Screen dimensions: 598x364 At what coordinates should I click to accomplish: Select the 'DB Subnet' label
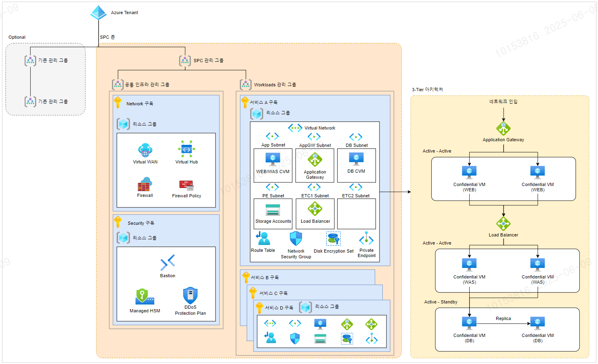pyautogui.click(x=357, y=145)
